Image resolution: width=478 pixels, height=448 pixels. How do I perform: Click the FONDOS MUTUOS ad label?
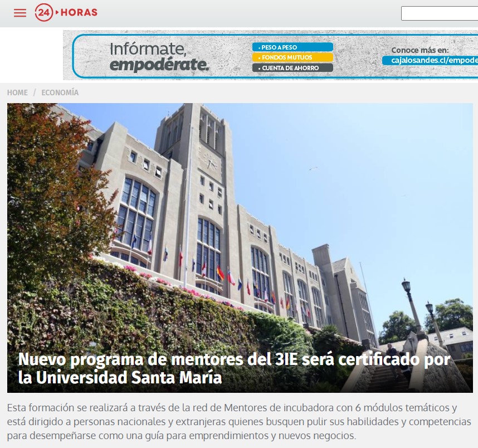tap(292, 57)
